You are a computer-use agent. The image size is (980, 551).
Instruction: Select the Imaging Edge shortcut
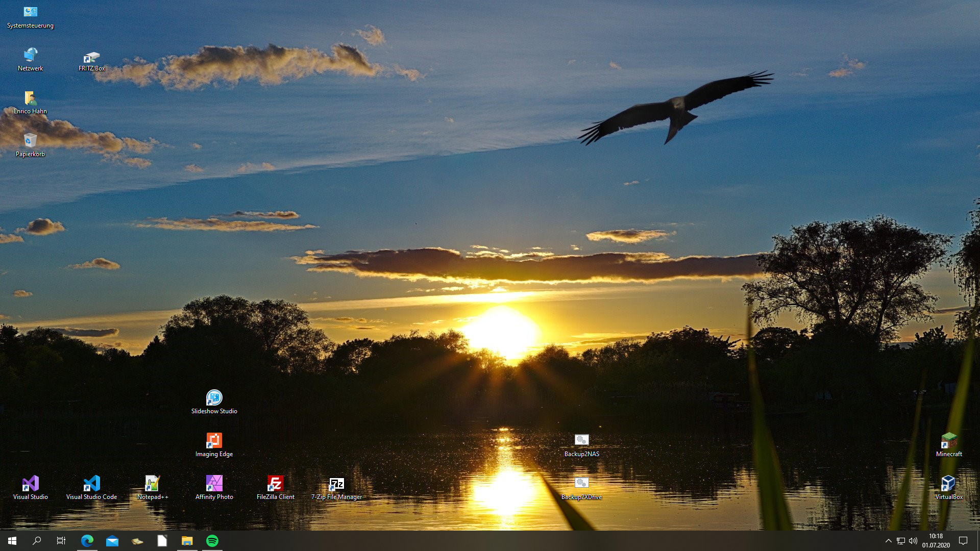click(214, 441)
